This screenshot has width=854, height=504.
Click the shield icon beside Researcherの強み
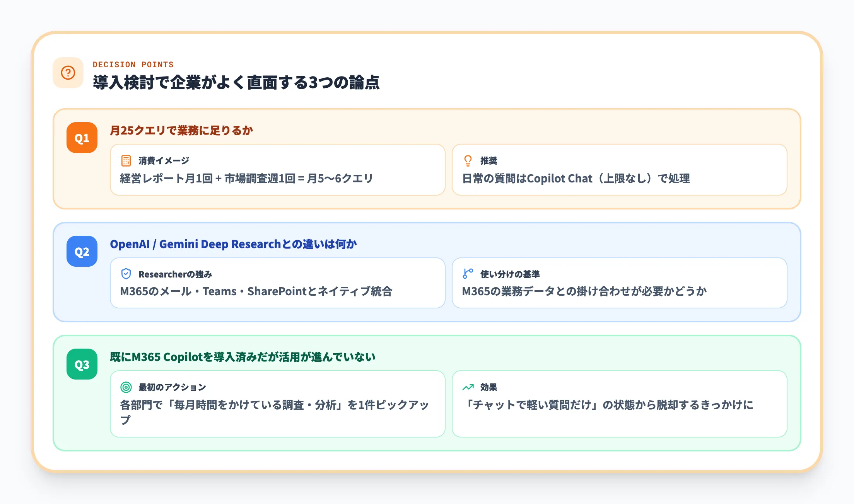(x=126, y=274)
